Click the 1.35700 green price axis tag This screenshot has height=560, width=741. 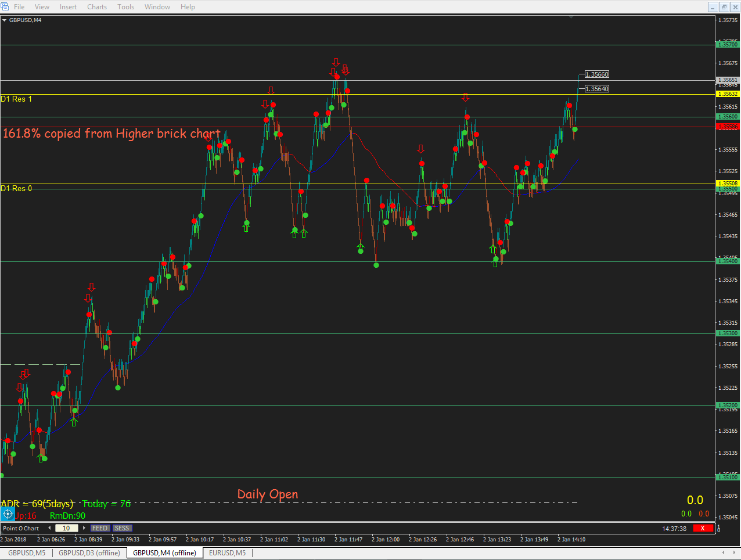[728, 45]
